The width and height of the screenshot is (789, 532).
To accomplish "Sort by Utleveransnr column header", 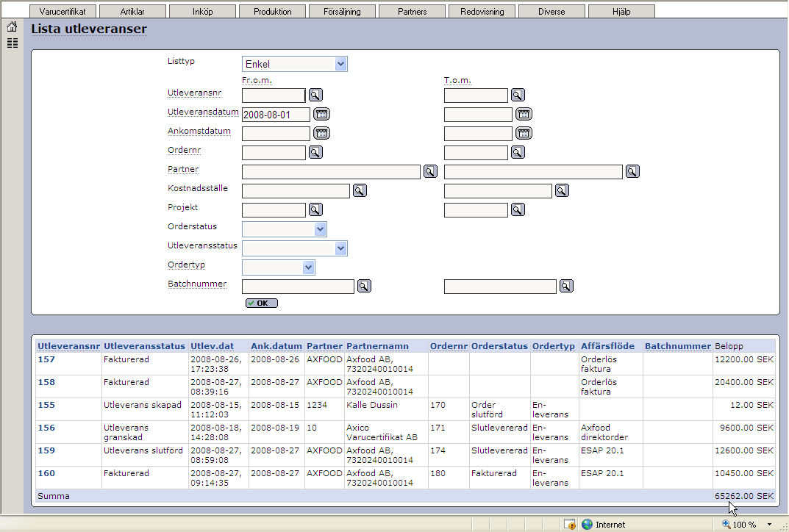I will tap(69, 346).
